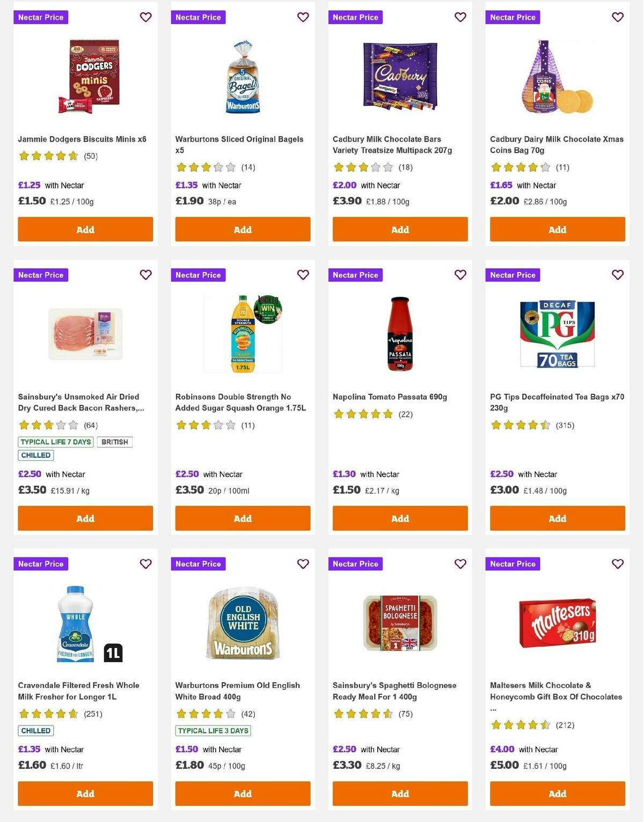Add PG Tips Decaffeinated Tea Bags to basket
The image size is (644, 822).
[557, 518]
